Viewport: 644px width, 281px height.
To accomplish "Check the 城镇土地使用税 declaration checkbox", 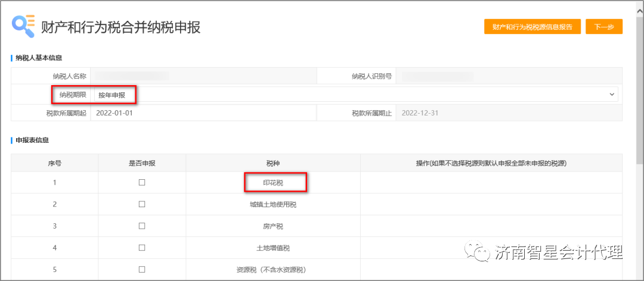I will click(x=142, y=204).
